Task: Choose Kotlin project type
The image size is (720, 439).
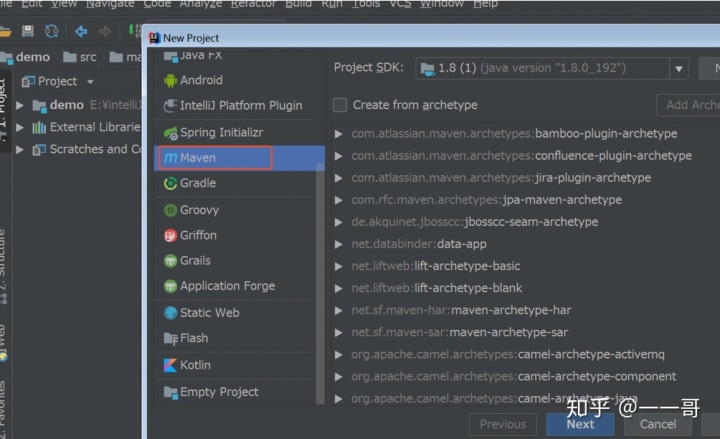Action: pyautogui.click(x=187, y=366)
